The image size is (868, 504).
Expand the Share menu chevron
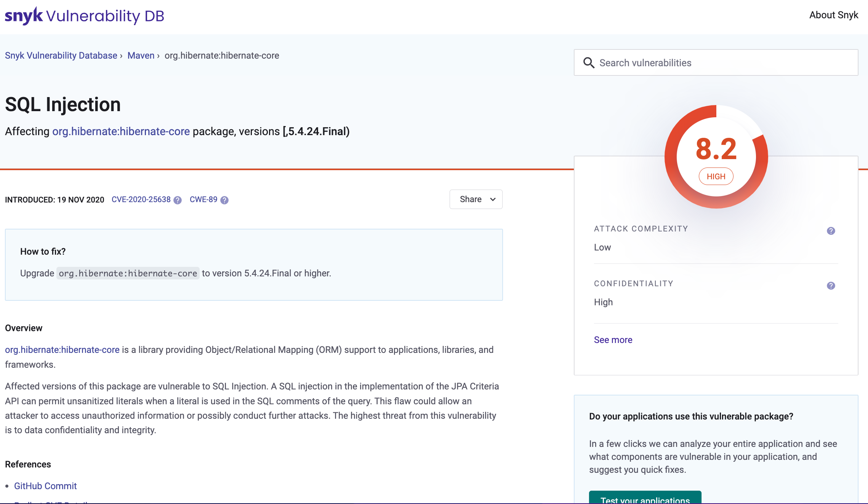[x=492, y=199]
